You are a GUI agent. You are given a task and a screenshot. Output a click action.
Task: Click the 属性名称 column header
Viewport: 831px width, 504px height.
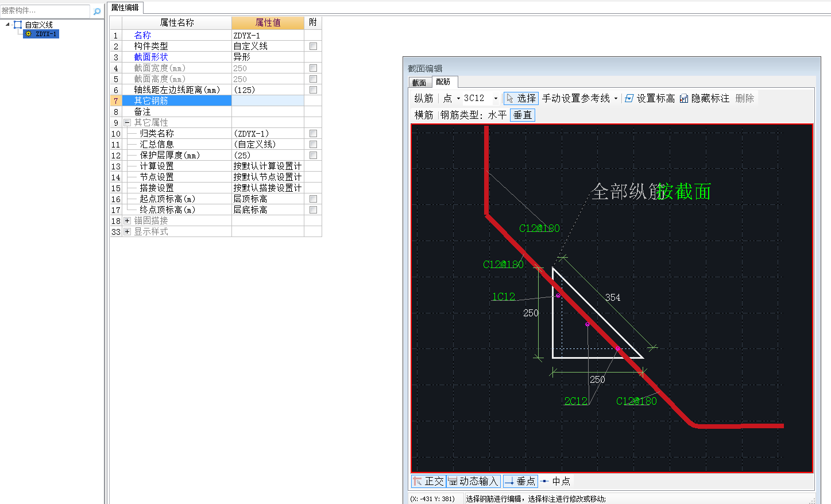tap(177, 22)
